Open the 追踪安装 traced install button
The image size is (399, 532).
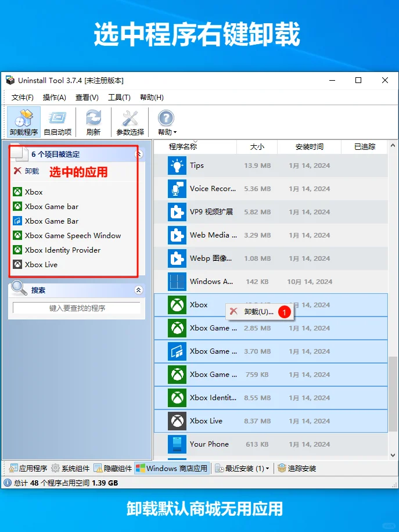pyautogui.click(x=297, y=468)
